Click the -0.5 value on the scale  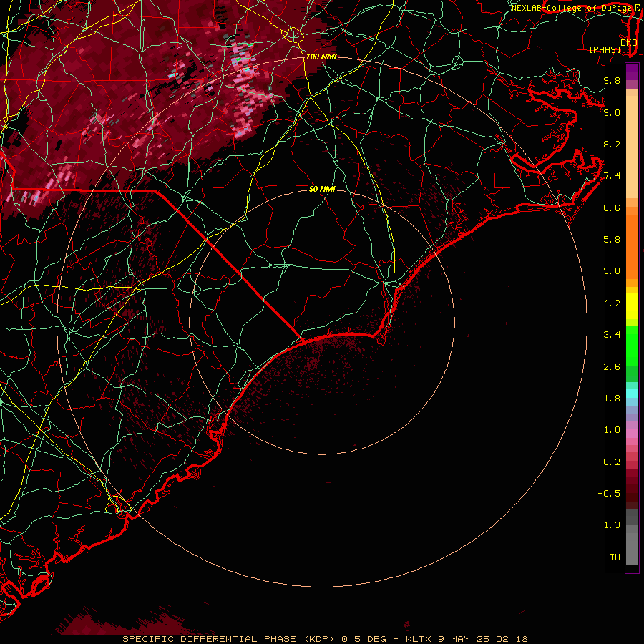pyautogui.click(x=609, y=494)
